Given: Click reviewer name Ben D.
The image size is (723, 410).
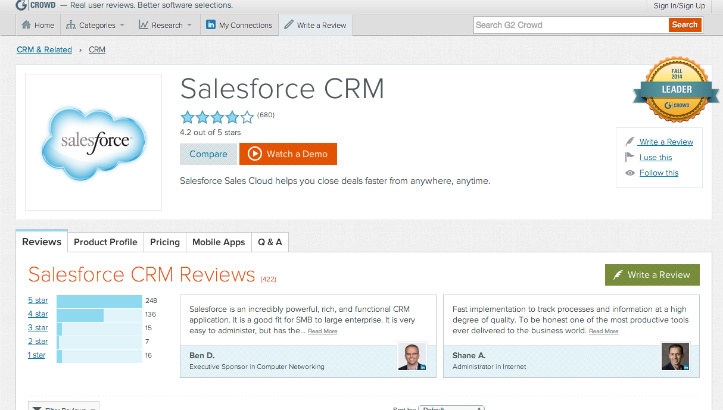Looking at the screenshot, I should (202, 356).
